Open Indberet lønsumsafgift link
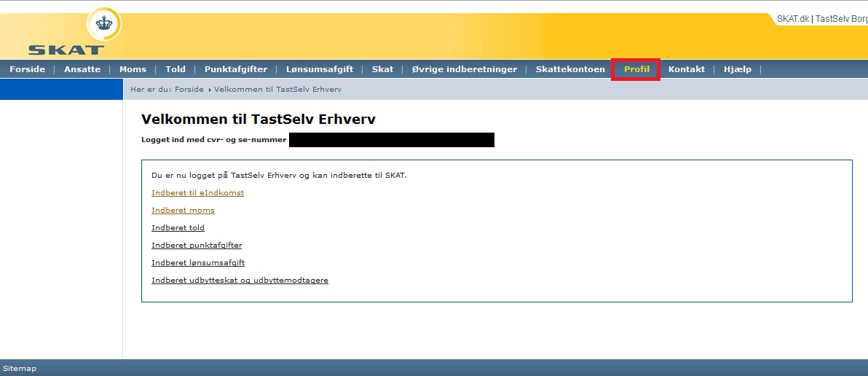The image size is (868, 376). pyautogui.click(x=198, y=262)
